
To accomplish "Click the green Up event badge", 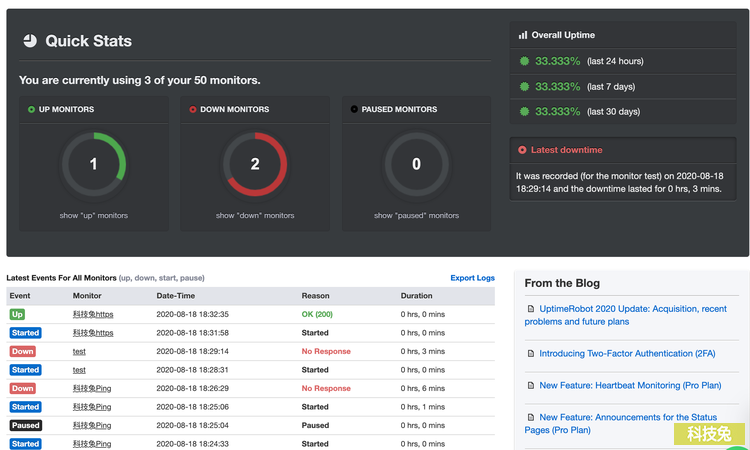I will click(x=17, y=314).
